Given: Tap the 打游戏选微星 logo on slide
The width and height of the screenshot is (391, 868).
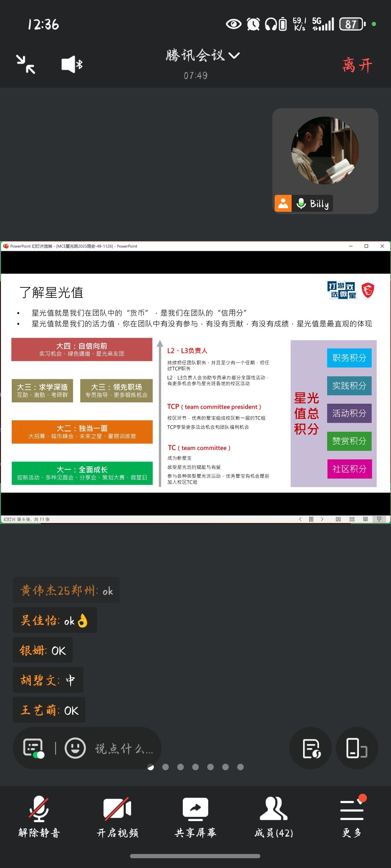Looking at the screenshot, I should pyautogui.click(x=341, y=290).
